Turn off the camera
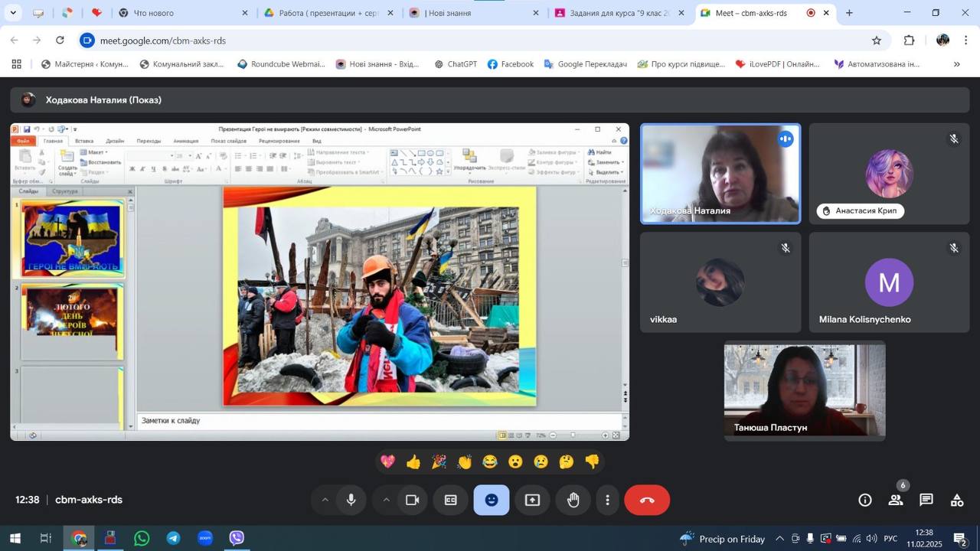Image resolution: width=980 pixels, height=551 pixels. point(412,500)
